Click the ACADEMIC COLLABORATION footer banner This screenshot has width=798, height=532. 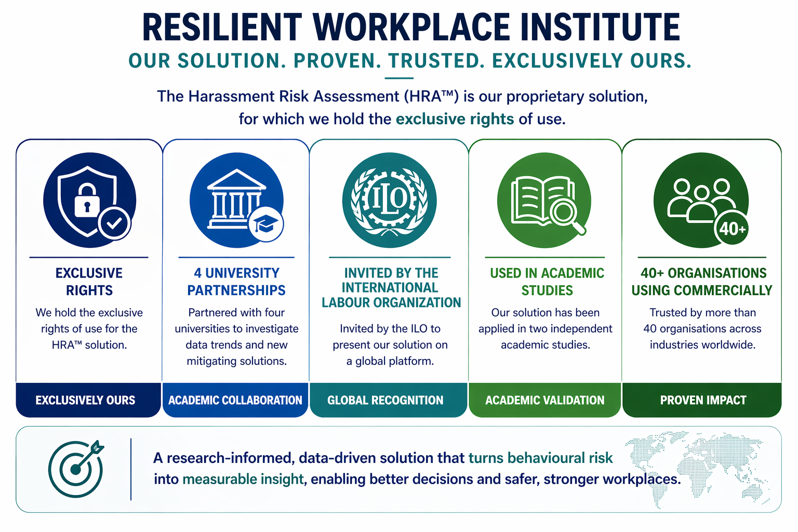pos(235,400)
